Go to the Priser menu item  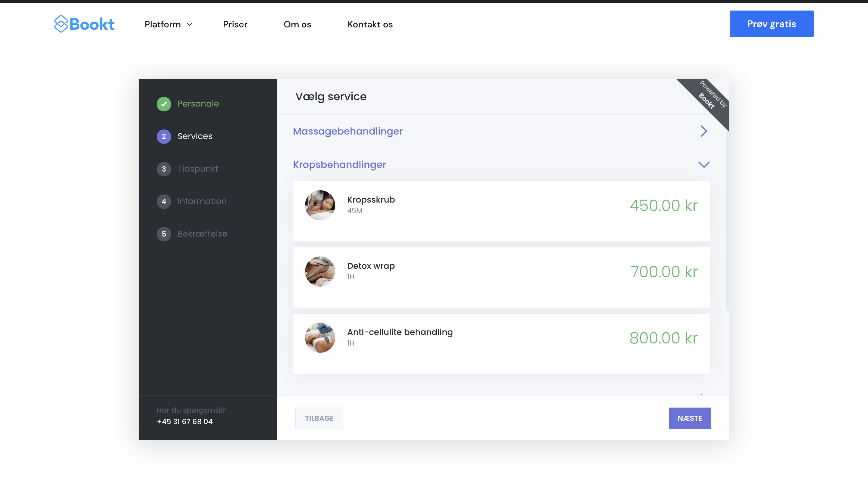(x=235, y=24)
